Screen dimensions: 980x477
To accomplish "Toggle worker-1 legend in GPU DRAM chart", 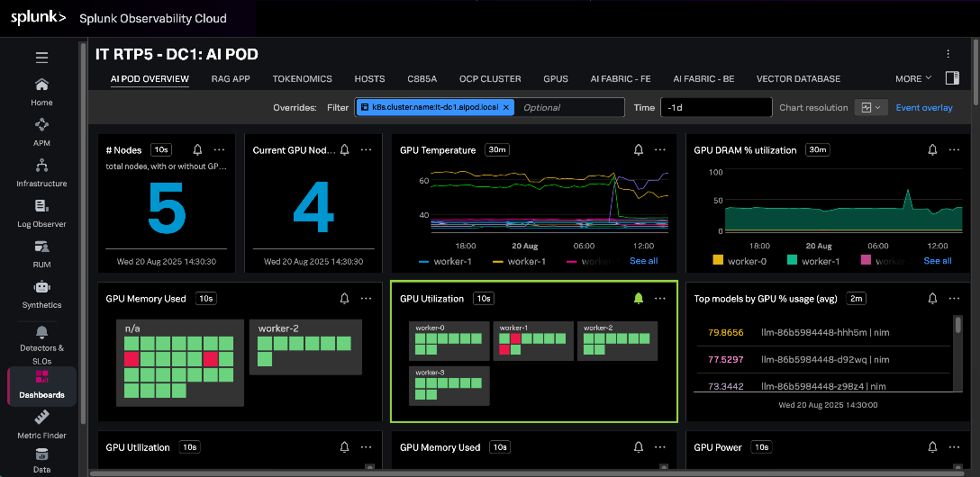I will (x=811, y=261).
